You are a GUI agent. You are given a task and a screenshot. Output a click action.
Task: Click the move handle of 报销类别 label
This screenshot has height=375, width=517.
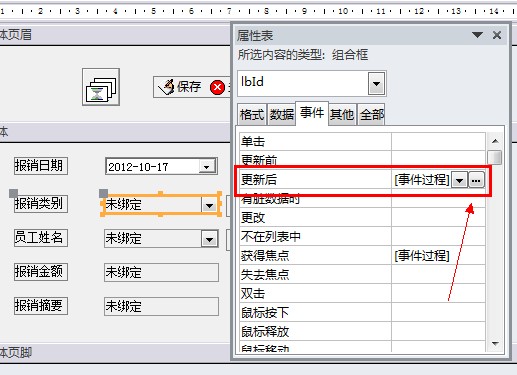13,193
